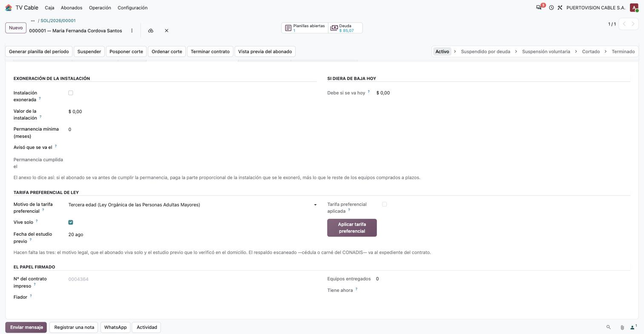The width and height of the screenshot is (644, 334).
Task: Open the Configuración menu
Action: (132, 8)
